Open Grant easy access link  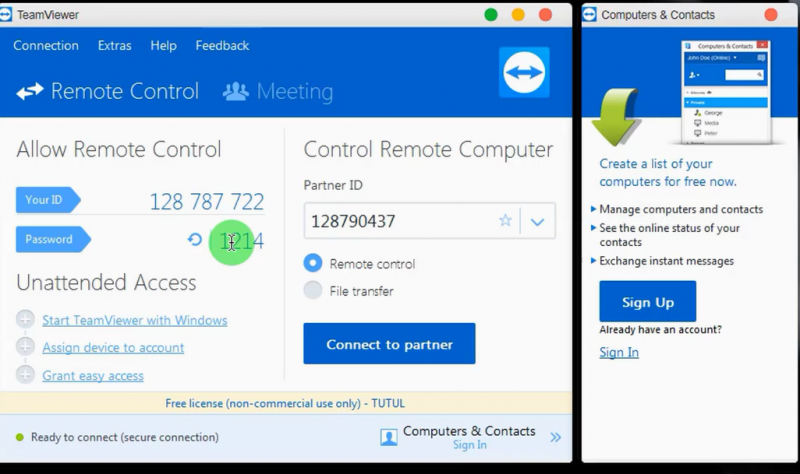93,376
